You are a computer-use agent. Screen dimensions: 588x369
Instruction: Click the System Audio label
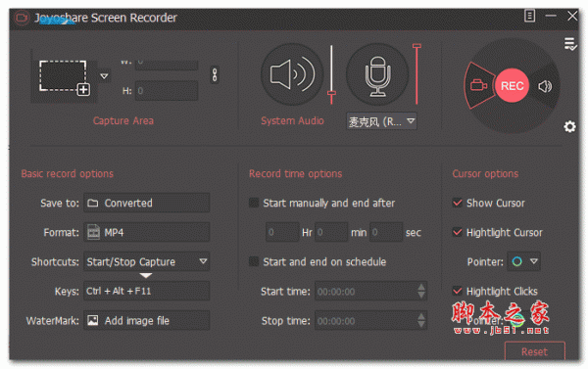[292, 120]
